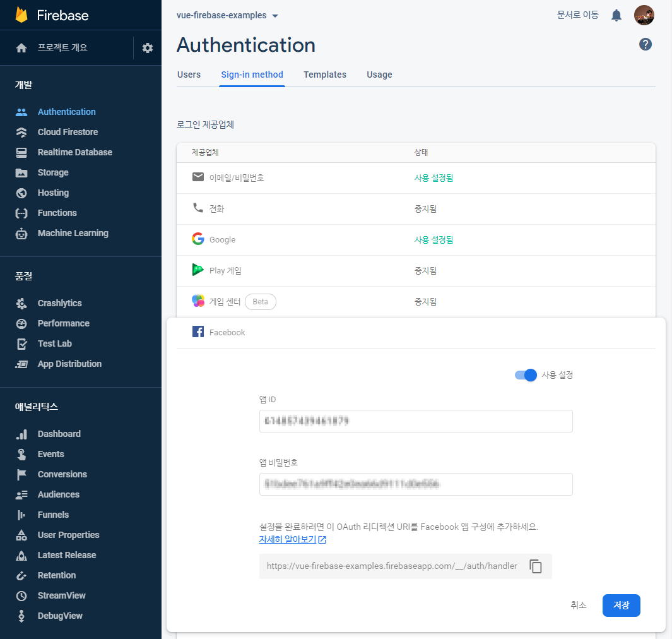The width and height of the screenshot is (672, 639).
Task: Switch to the Users tab
Action: pos(189,75)
